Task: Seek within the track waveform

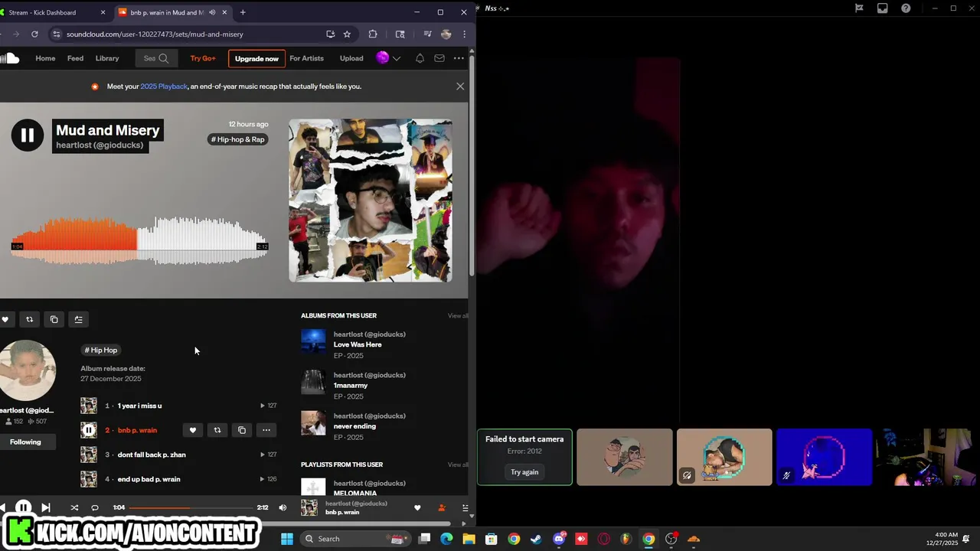Action: (x=139, y=241)
